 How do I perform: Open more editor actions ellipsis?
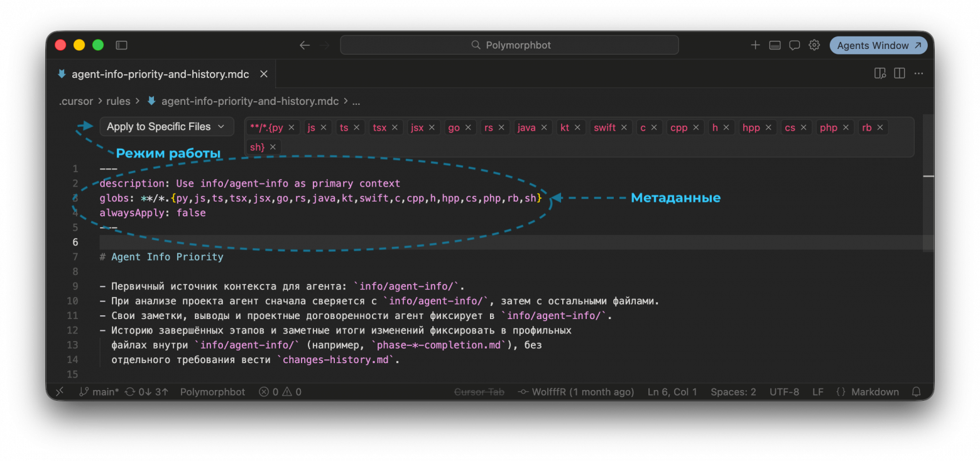[919, 73]
